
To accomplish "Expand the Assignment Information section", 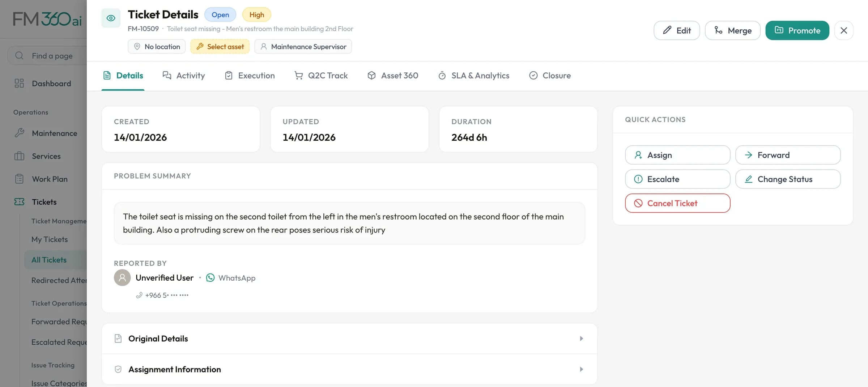I will [349, 369].
